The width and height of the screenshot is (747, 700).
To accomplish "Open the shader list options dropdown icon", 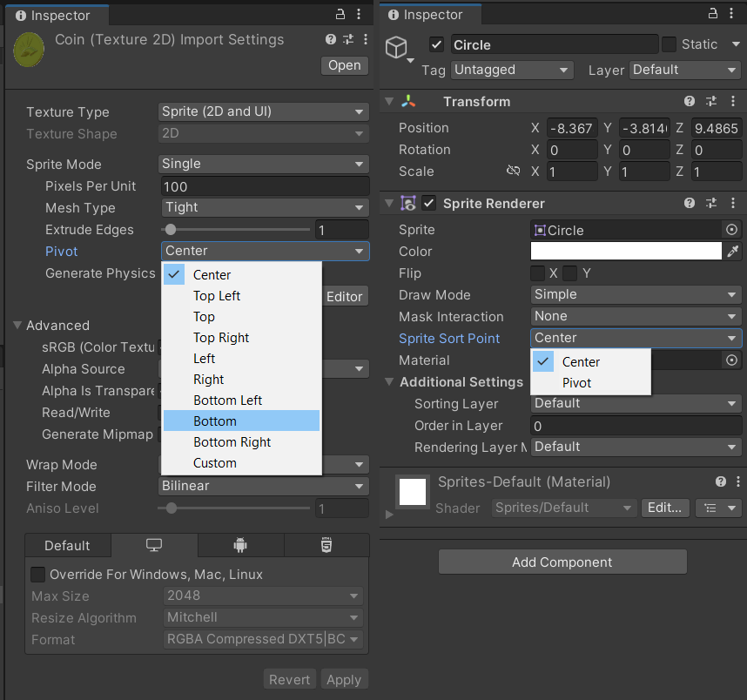I will (x=718, y=508).
